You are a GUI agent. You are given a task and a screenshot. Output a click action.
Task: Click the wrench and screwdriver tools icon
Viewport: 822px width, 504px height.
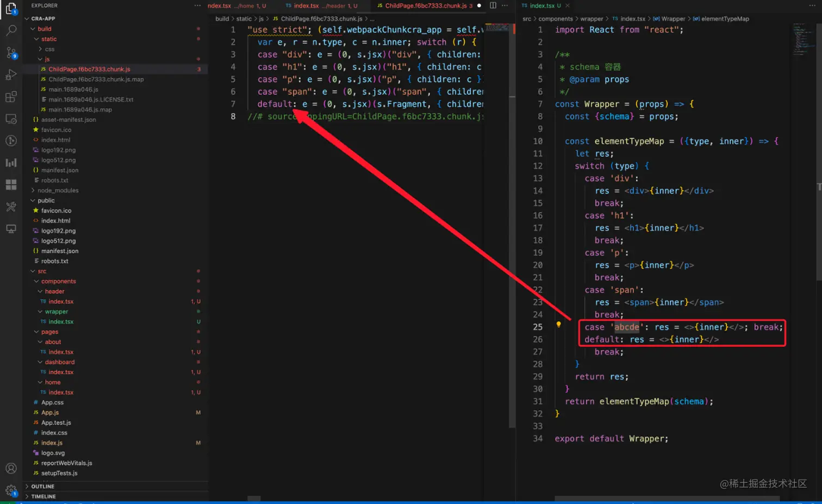(11, 207)
